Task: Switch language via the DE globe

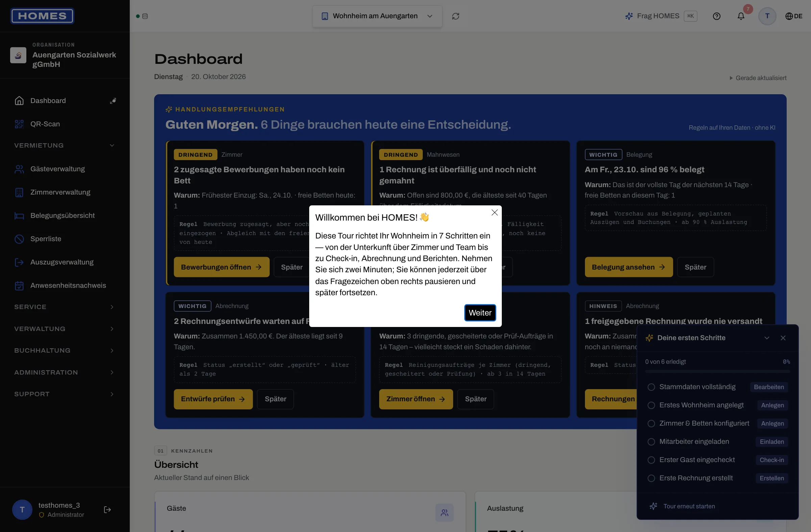Action: coord(794,16)
